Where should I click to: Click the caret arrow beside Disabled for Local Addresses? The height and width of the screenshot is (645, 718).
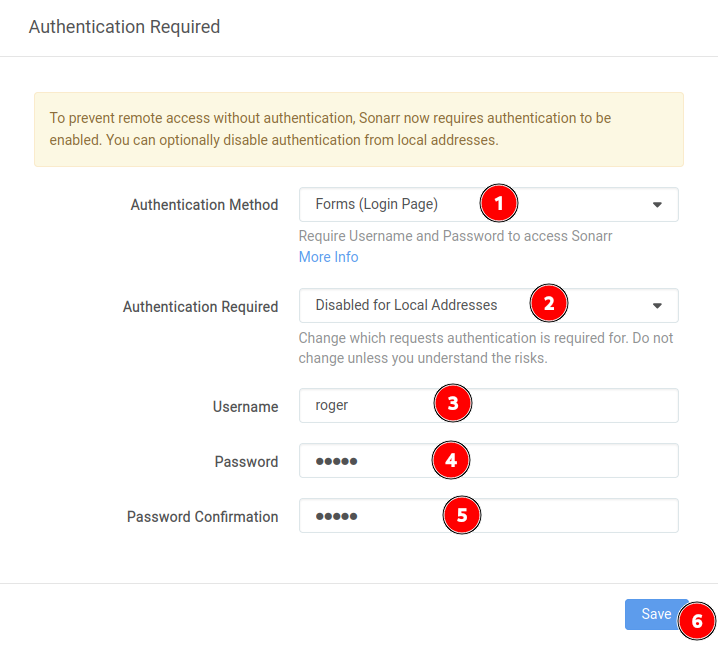[657, 305]
